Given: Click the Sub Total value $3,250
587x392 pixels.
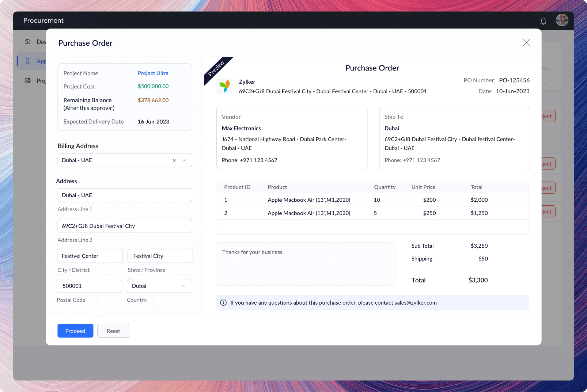Looking at the screenshot, I should click(479, 246).
